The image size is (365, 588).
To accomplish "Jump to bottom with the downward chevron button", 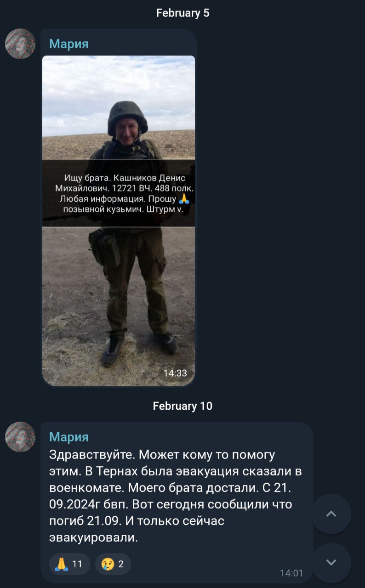I will [x=331, y=563].
